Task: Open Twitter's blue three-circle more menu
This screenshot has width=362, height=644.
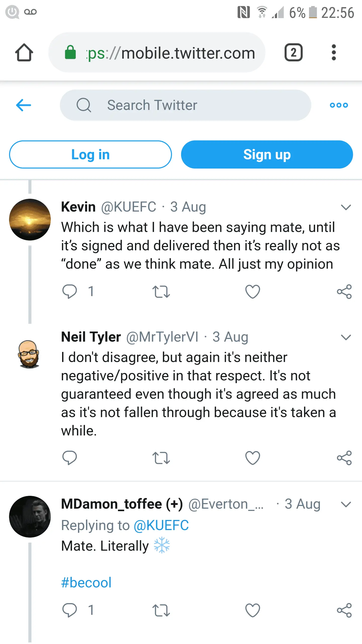Action: pyautogui.click(x=339, y=105)
